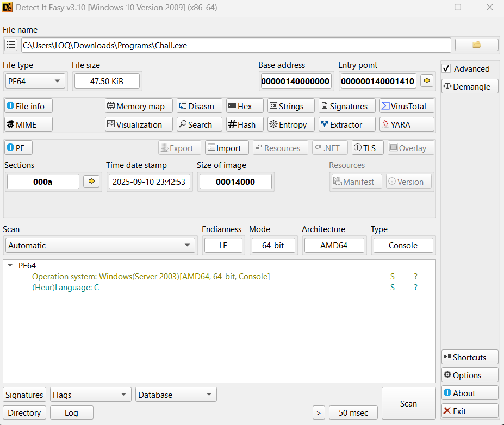Screen dimensions: 504x425
Task: Open the Flags dropdown
Action: [x=90, y=395]
